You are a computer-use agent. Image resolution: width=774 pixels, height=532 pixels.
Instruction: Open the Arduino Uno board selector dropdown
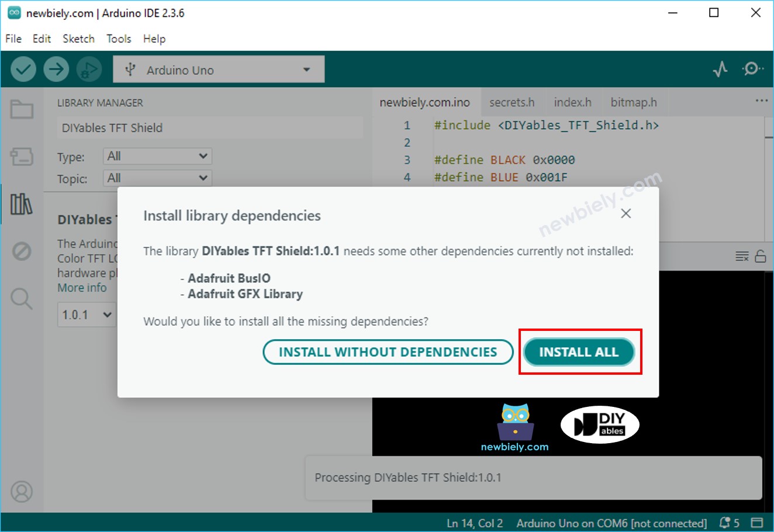(218, 68)
